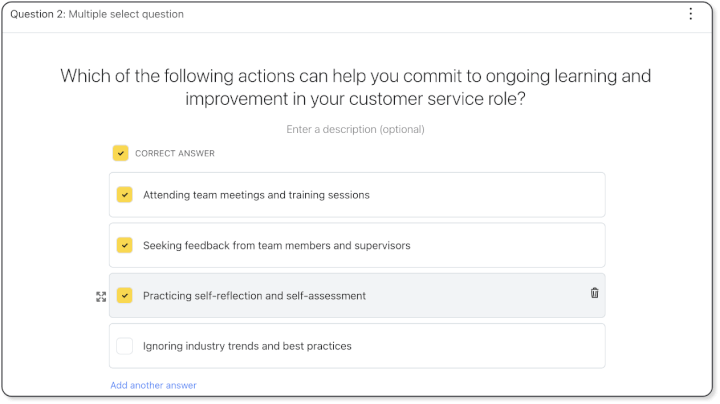Click the drag handle beside self-reflection answer
This screenshot has width=720, height=404.
101,296
